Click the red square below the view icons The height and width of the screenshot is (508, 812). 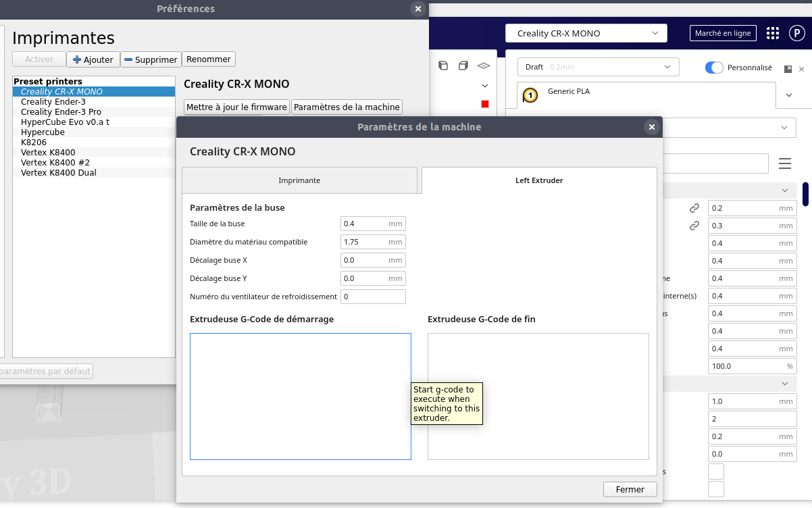point(484,103)
